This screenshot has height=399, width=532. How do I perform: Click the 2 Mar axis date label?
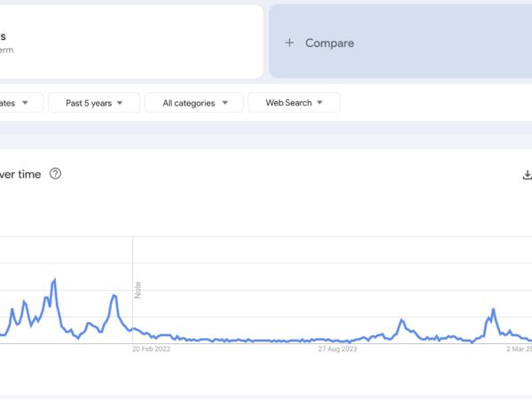[519, 348]
